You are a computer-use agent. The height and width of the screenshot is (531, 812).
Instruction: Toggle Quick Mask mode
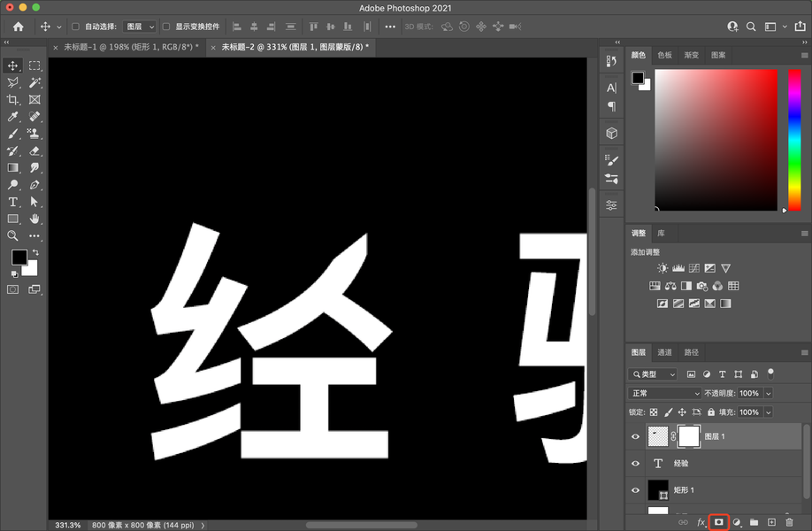click(x=13, y=289)
